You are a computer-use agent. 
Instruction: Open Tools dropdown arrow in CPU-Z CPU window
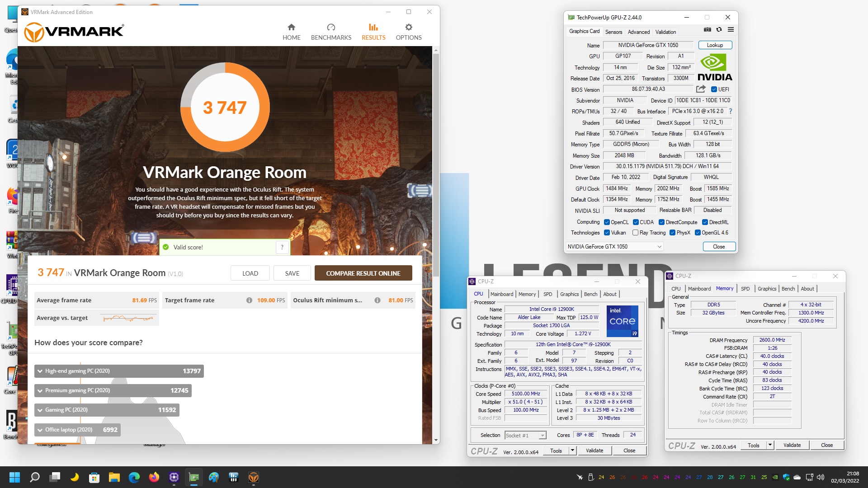572,450
